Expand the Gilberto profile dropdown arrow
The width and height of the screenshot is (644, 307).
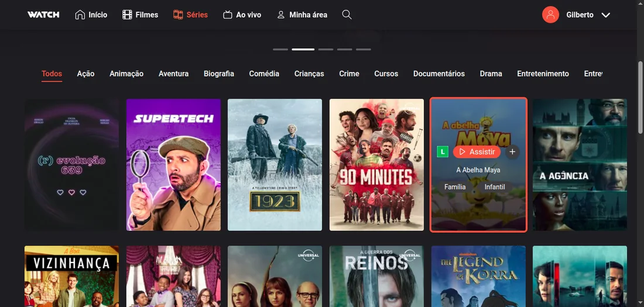tap(605, 15)
